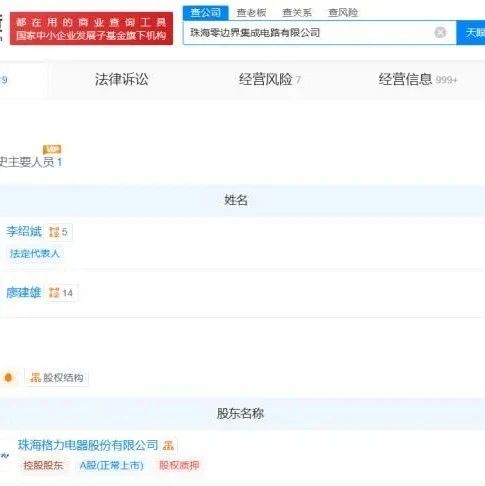
Task: Click the equity chart icon after 珠海格力电器股份有限公司
Action: pyautogui.click(x=168, y=445)
